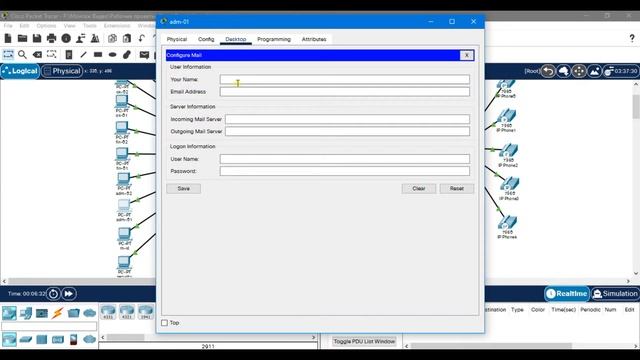Image resolution: width=640 pixels, height=360 pixels.
Task: Switch to Simulation mode
Action: [x=615, y=293]
